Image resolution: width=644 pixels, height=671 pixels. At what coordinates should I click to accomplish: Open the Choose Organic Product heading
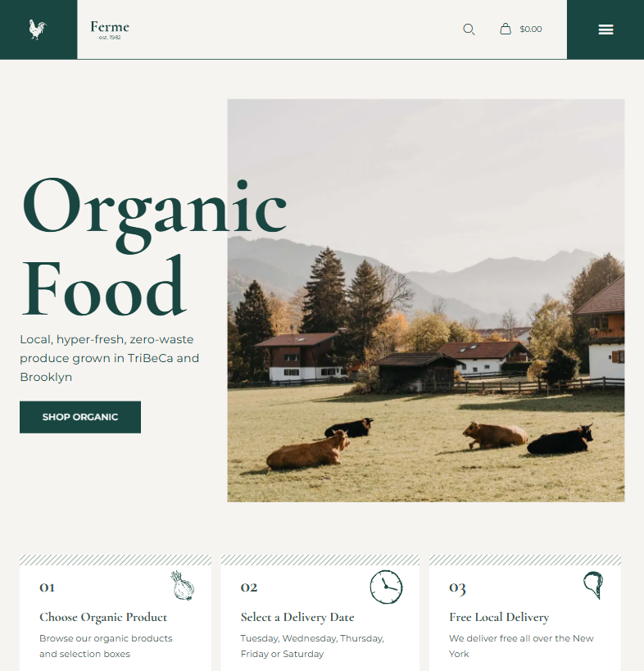pyautogui.click(x=103, y=617)
